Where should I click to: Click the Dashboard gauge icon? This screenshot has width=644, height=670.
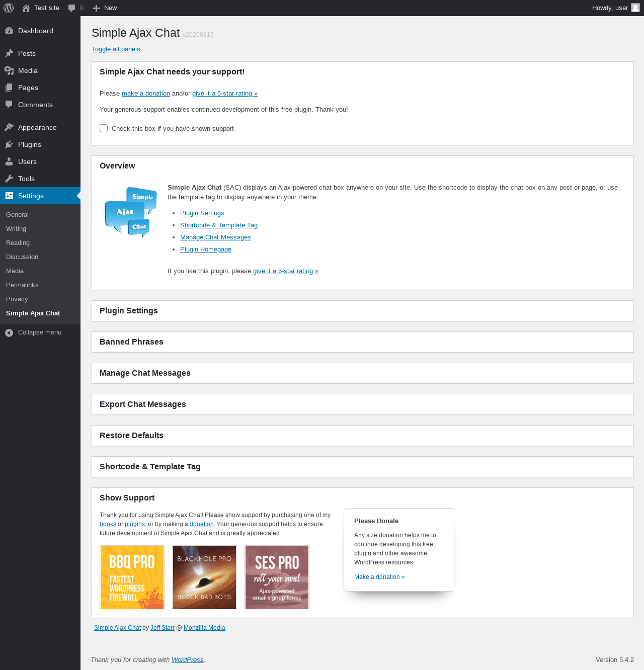coord(9,31)
